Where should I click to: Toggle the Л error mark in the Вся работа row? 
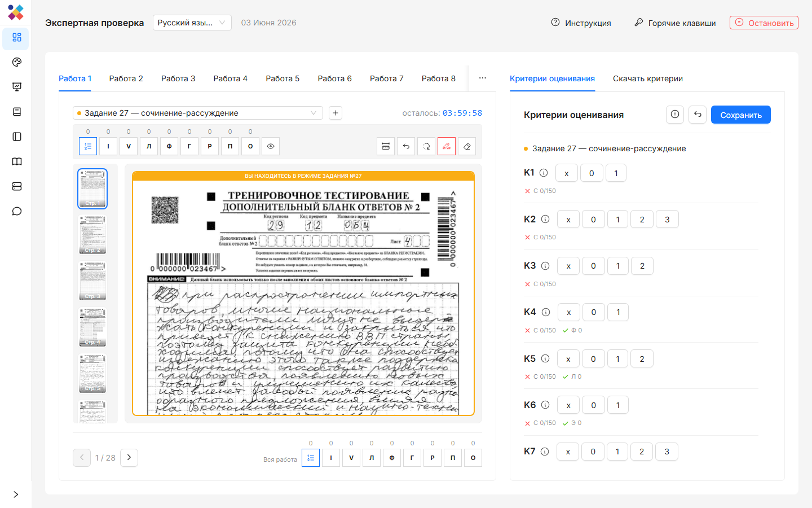(x=372, y=458)
